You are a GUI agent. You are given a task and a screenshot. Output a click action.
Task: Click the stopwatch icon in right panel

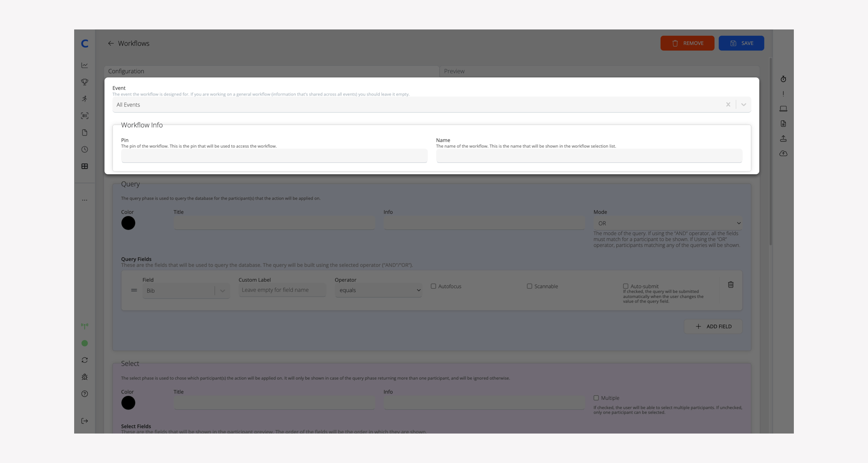pos(783,79)
